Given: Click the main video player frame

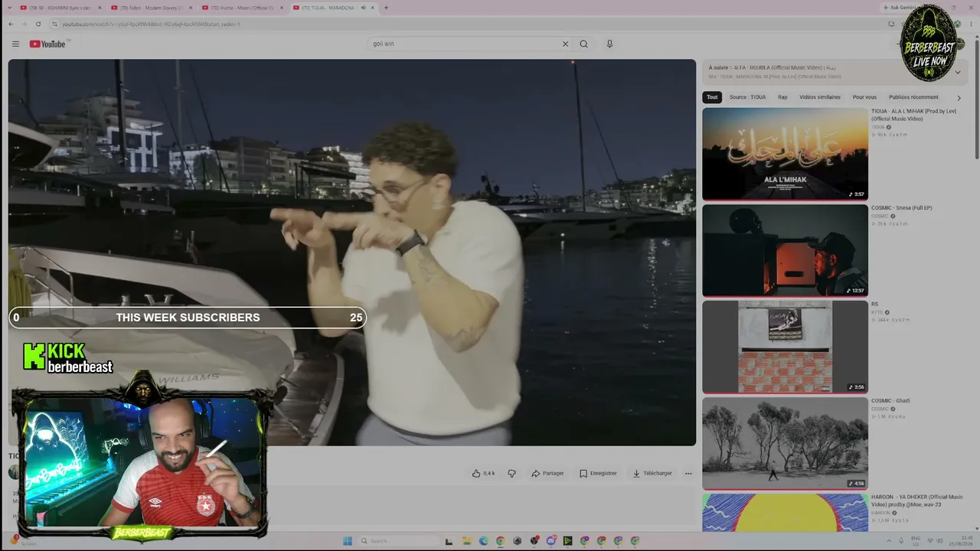Looking at the screenshot, I should coord(352,253).
